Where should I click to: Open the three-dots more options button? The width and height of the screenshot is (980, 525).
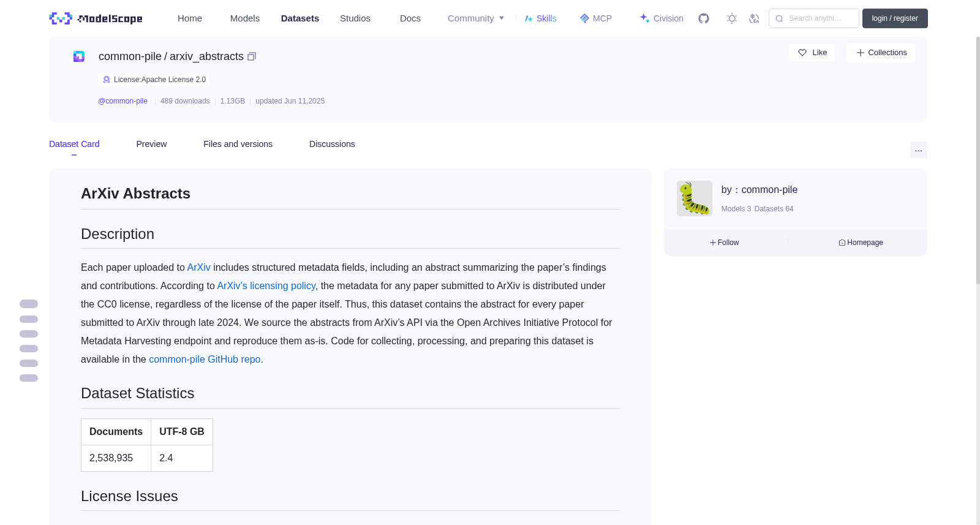[918, 150]
